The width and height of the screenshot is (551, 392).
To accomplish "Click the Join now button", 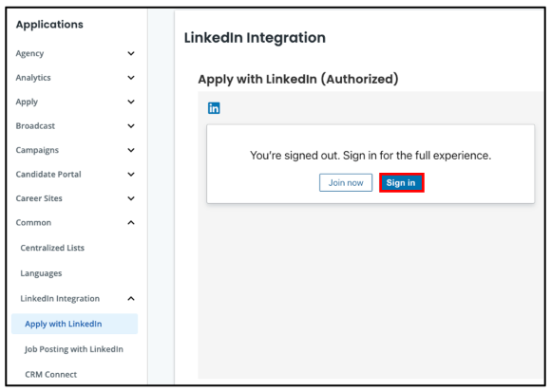I will tap(346, 182).
